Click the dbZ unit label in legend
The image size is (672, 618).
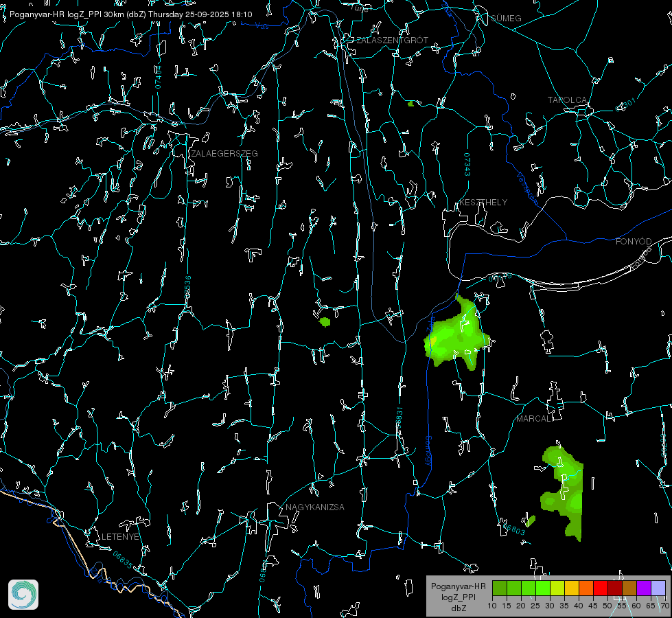(x=458, y=608)
